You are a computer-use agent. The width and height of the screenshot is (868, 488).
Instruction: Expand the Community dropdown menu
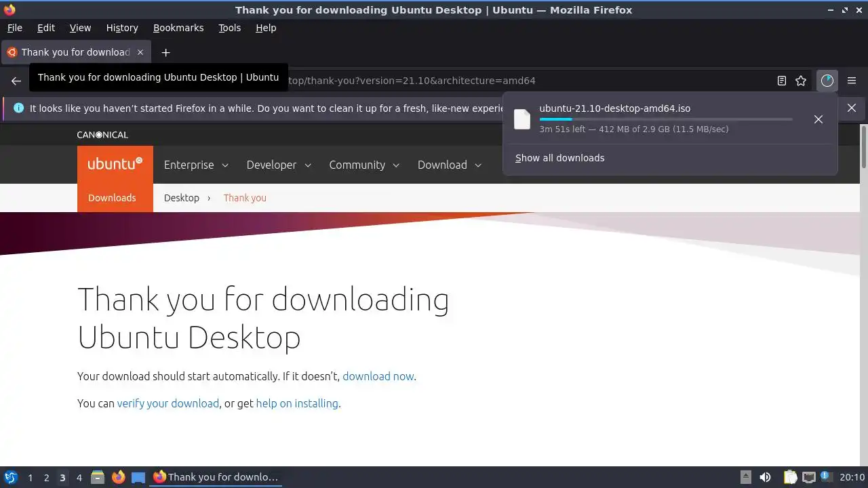click(x=364, y=165)
